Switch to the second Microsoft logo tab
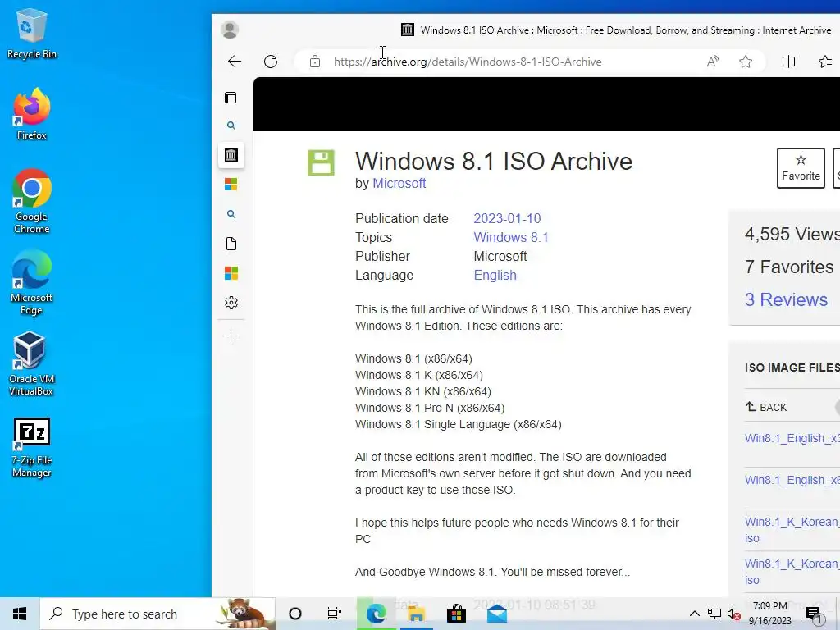Viewport: 840px width, 630px height. (231, 273)
